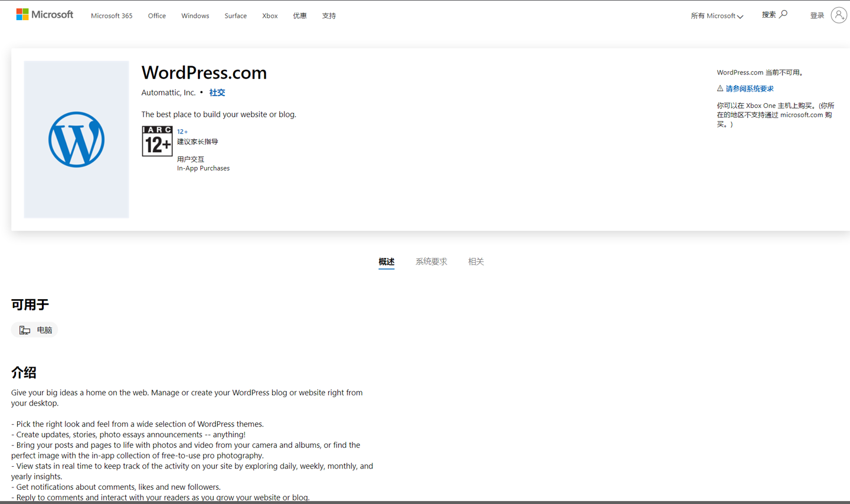Click the PC device icon under 可用于
Screen dimensions: 850x504
pyautogui.click(x=25, y=330)
